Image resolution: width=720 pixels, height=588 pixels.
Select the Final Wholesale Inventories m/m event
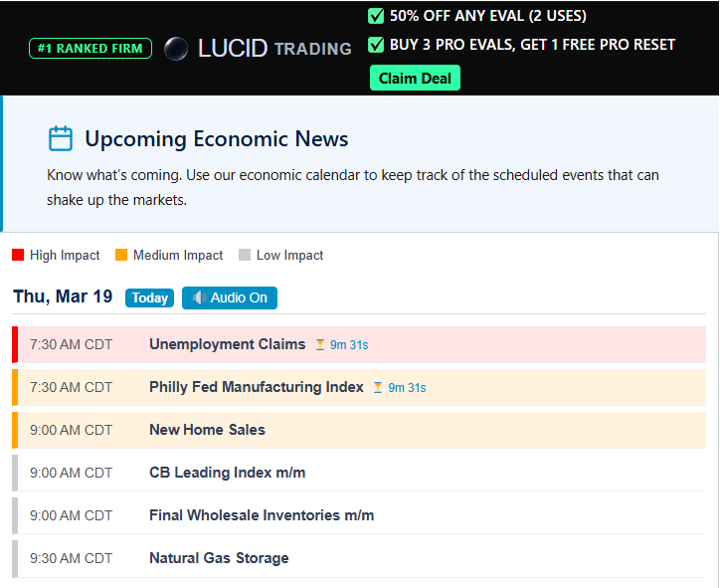359,515
